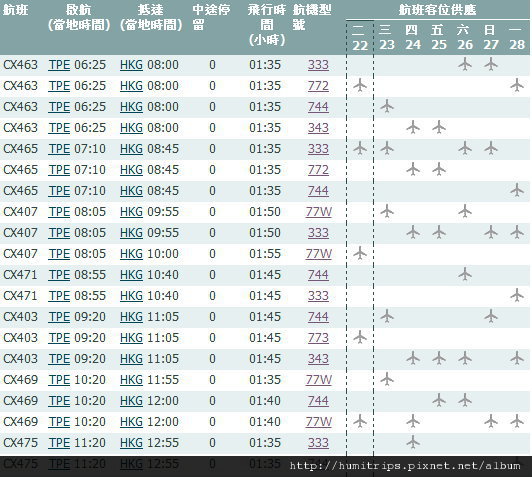Click the 中途停留 column header
Screen dimensions: 532x477
pos(211,17)
